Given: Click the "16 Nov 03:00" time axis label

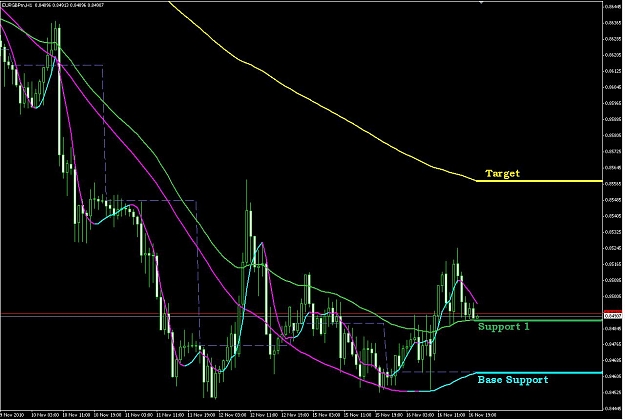Looking at the screenshot, I should (418, 415).
